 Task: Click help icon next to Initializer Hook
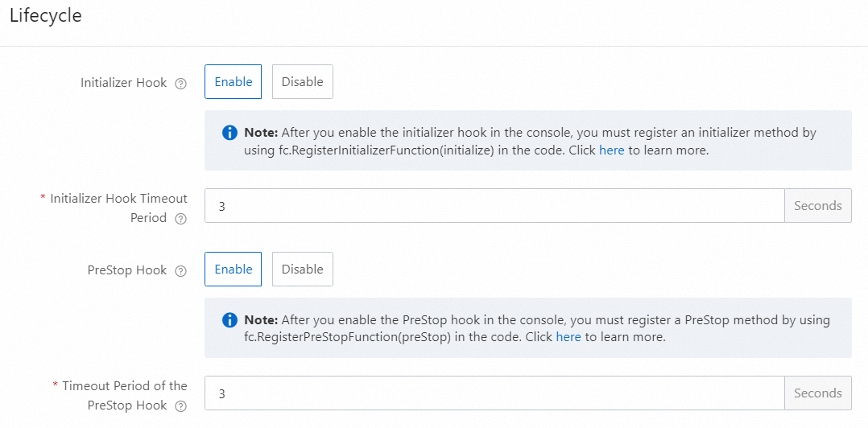(181, 83)
